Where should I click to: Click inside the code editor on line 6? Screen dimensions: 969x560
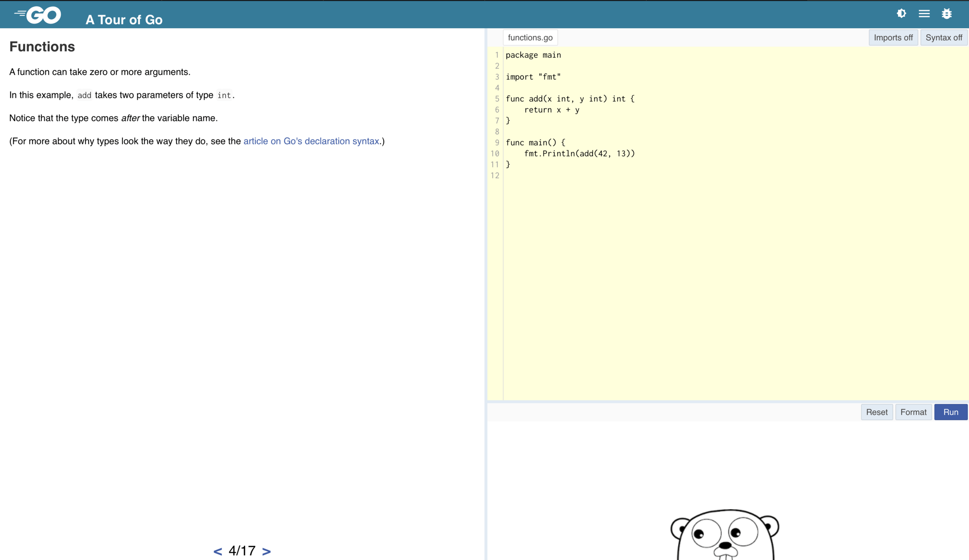tap(551, 110)
